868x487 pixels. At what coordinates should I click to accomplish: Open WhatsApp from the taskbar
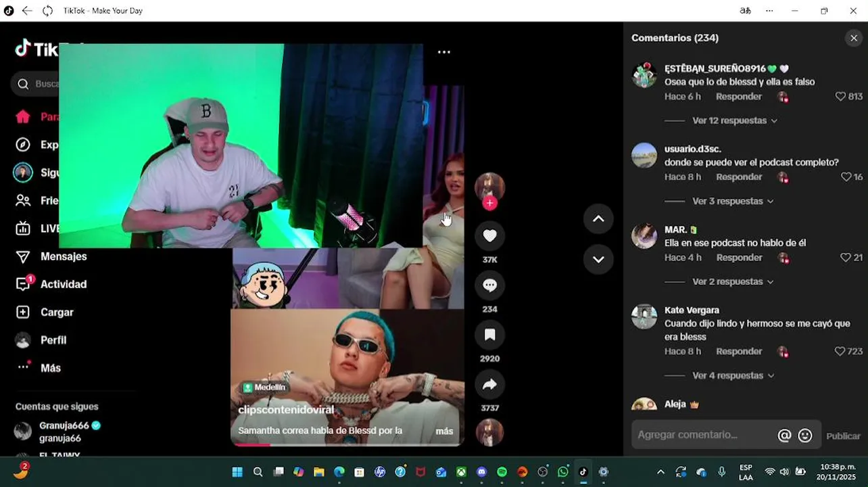562,472
